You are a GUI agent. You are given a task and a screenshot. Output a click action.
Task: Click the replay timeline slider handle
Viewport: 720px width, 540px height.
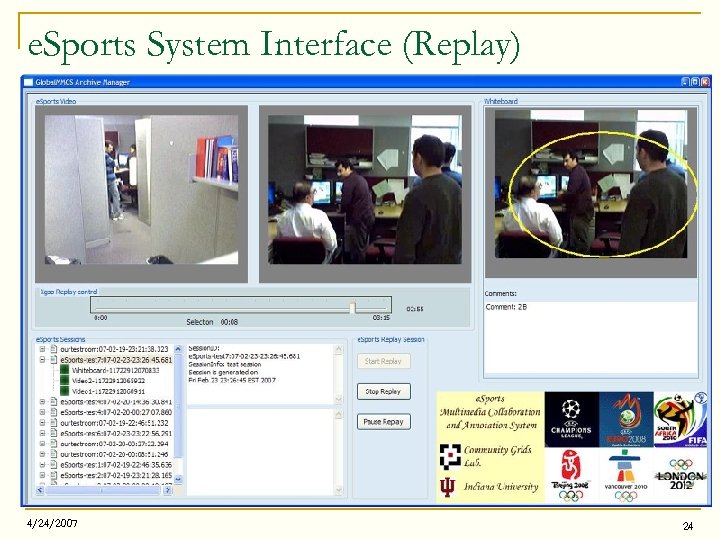tap(353, 307)
